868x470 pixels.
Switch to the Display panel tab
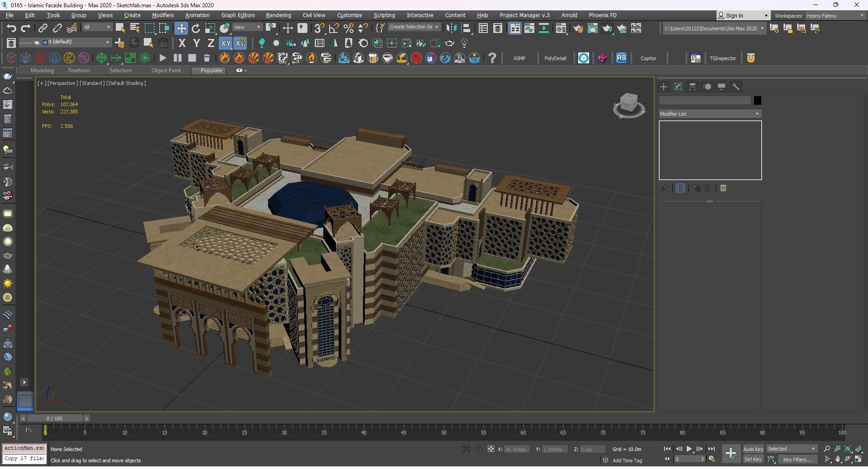coord(722,87)
